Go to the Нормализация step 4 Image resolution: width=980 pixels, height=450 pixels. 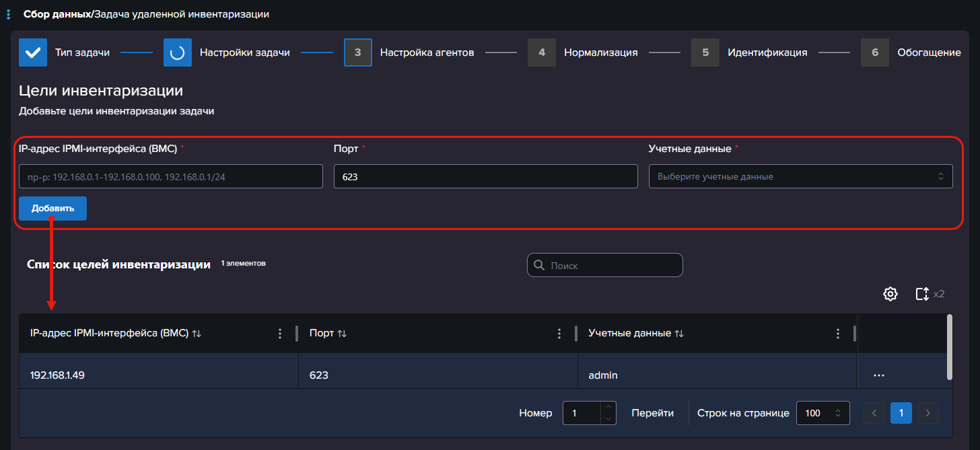(x=542, y=52)
